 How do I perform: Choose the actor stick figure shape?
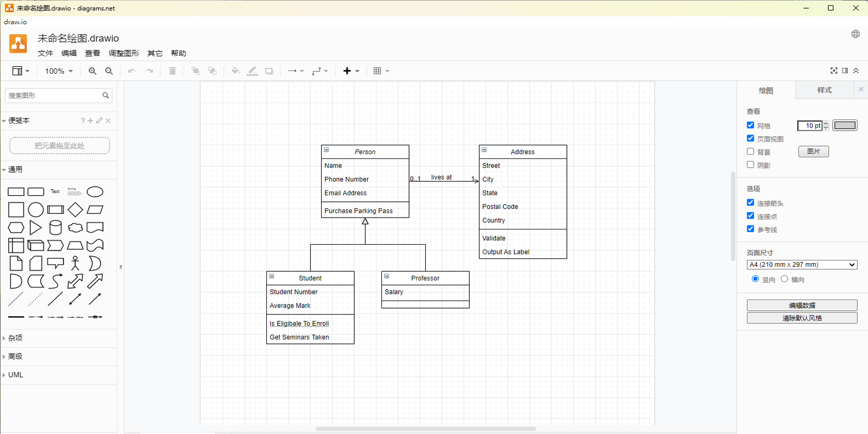(x=75, y=263)
